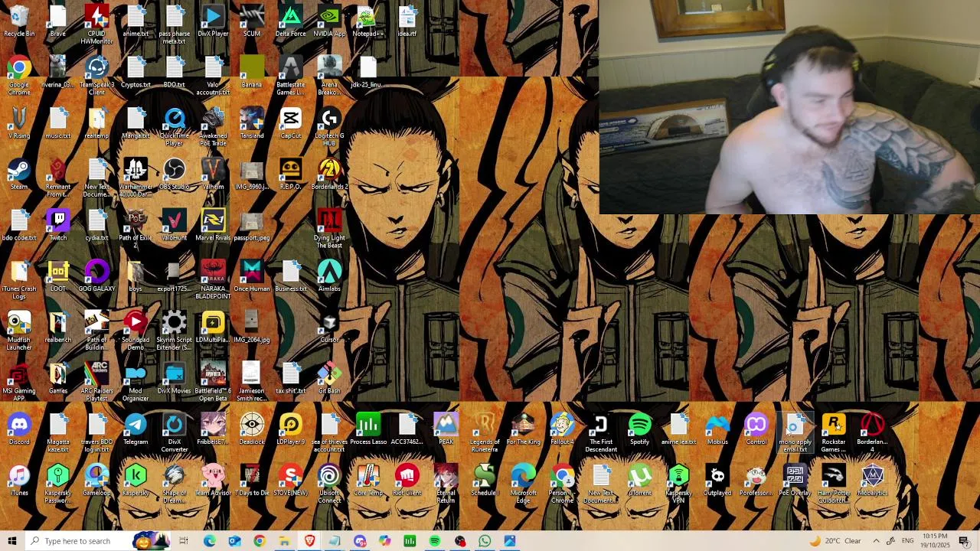Image resolution: width=980 pixels, height=551 pixels.
Task: Open the Microsoft Edge desktop shortcut
Action: [524, 484]
